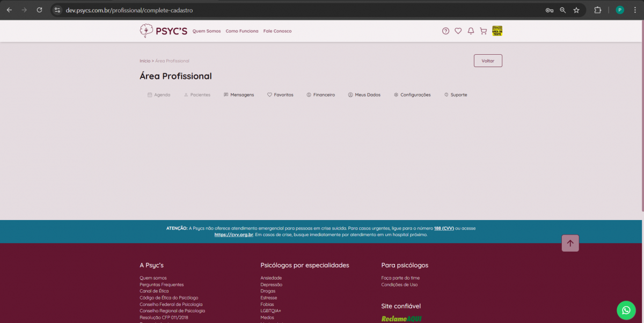
Task: Open the Suporte tab
Action: pyautogui.click(x=456, y=95)
